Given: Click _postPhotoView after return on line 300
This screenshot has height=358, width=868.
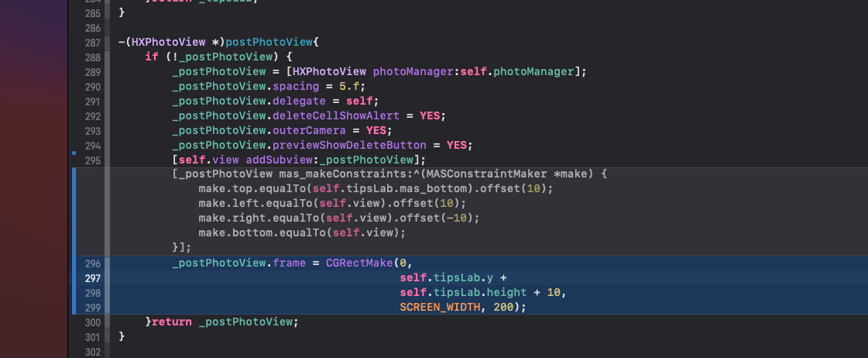Looking at the screenshot, I should point(245,322).
